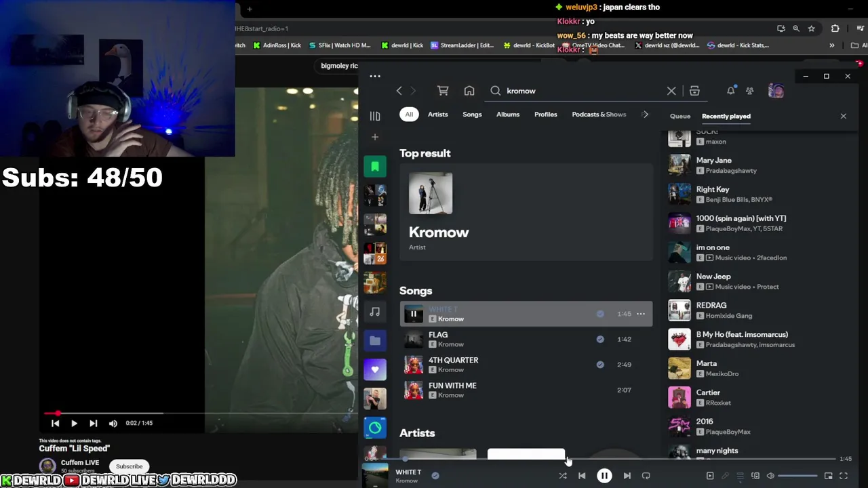
Task: Play the YouTube video
Action: coord(74,423)
